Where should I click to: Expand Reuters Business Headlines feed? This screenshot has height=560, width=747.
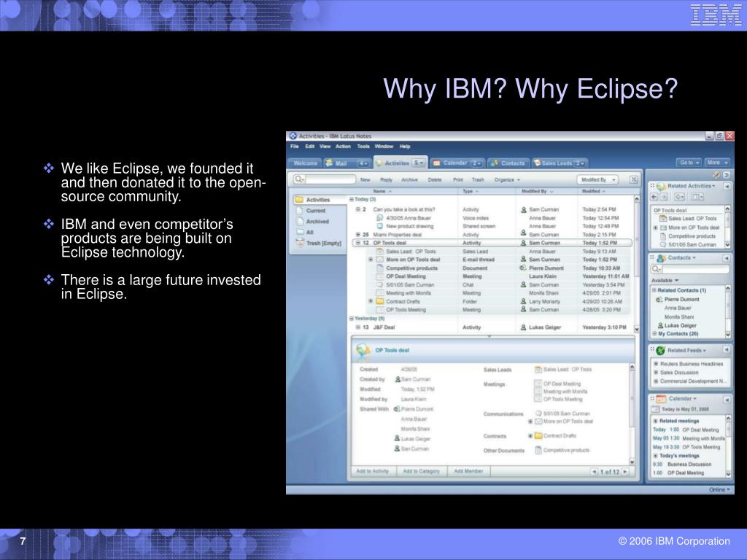coord(656,364)
